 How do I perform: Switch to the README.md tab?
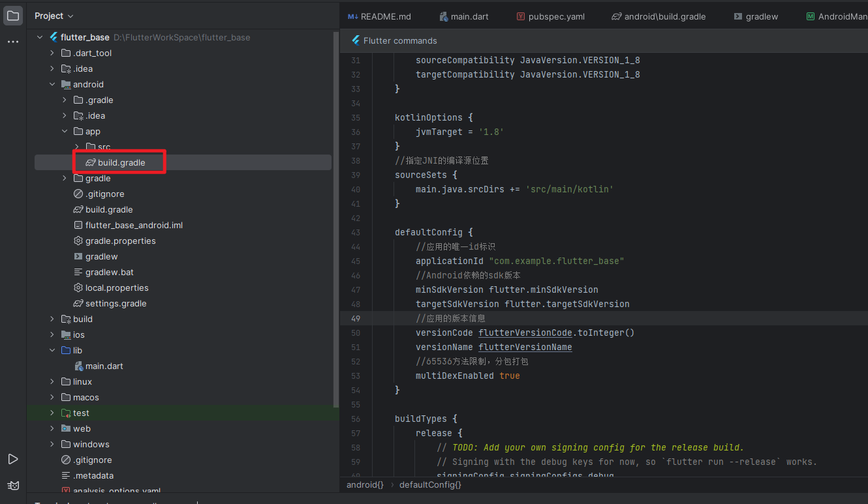pos(379,16)
